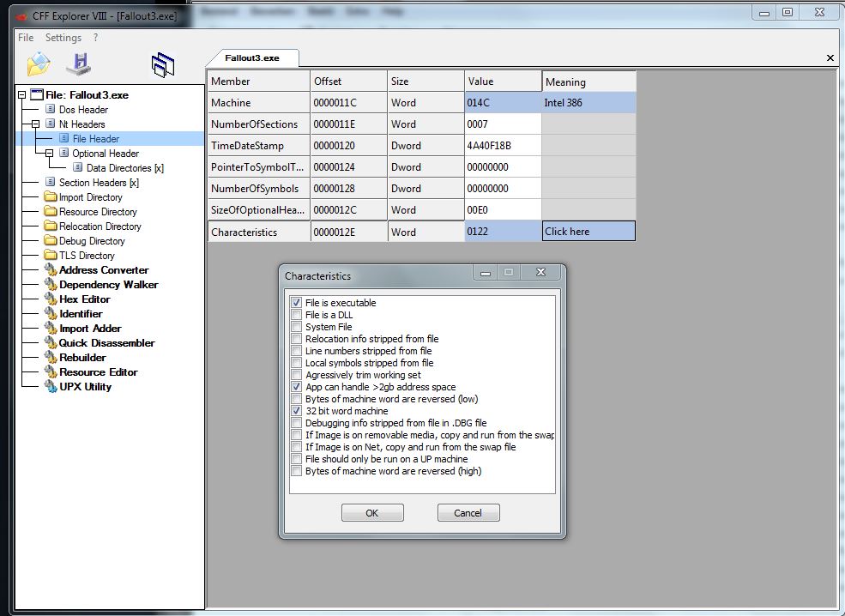Check File is a DLL checkbox
The height and width of the screenshot is (616, 845).
pos(297,314)
